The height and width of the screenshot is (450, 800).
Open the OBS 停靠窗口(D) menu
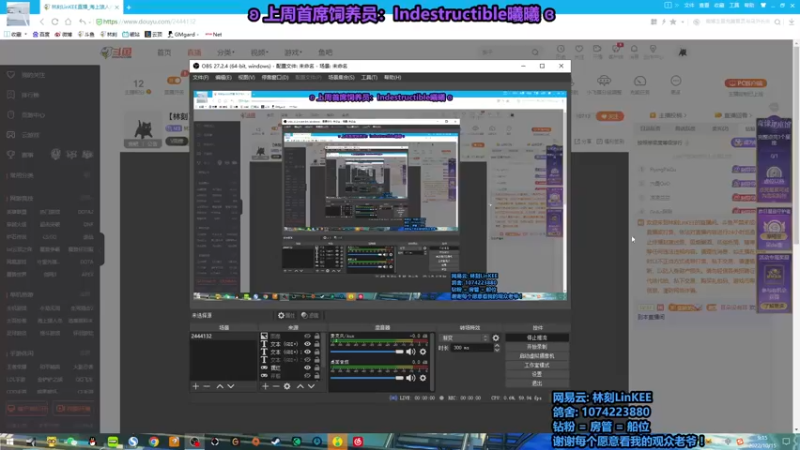click(275, 78)
